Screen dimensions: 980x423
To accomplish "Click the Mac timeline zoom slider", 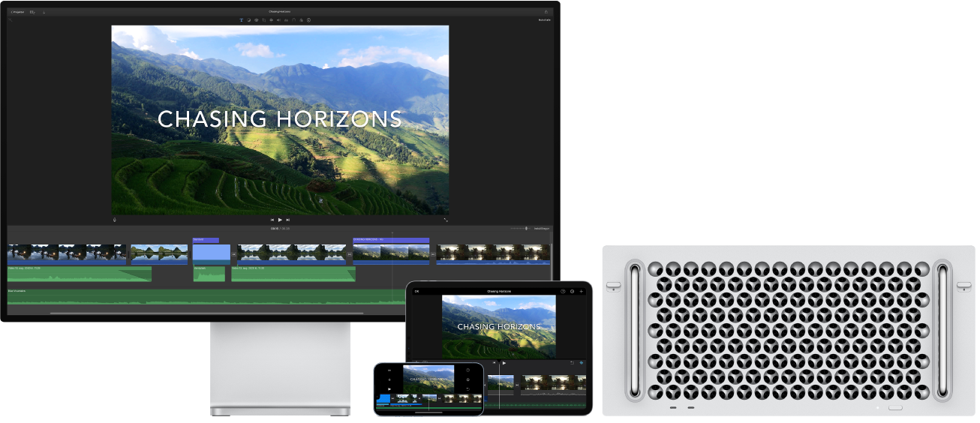I will (521, 228).
